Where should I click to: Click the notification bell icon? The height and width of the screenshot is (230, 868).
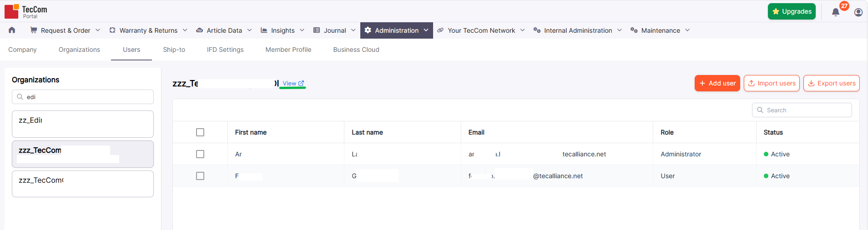[836, 12]
